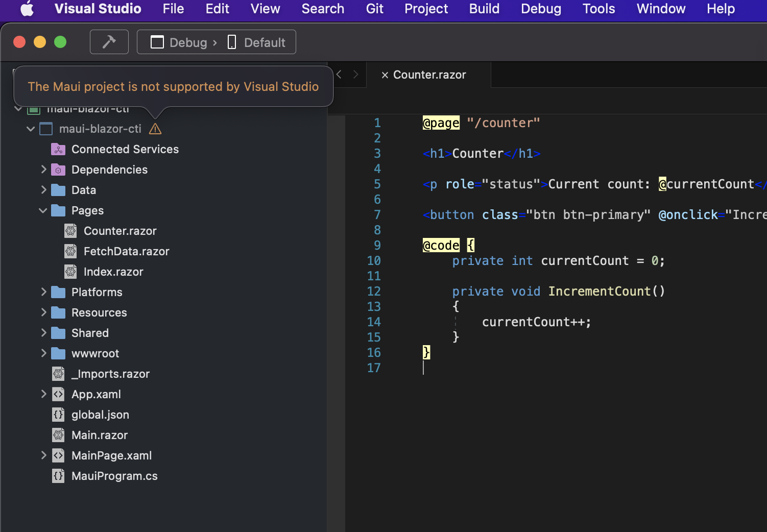Click the MauiProgram.cs file icon
Image resolution: width=767 pixels, height=532 pixels.
(59, 476)
